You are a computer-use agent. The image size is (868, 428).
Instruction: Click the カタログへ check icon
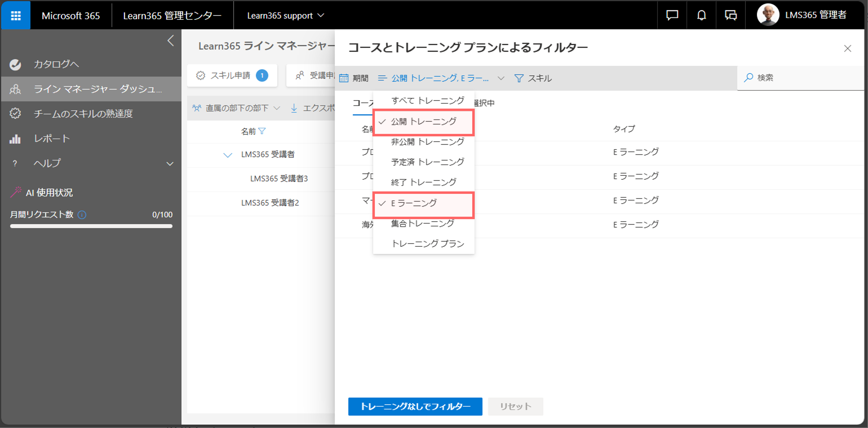pos(15,64)
